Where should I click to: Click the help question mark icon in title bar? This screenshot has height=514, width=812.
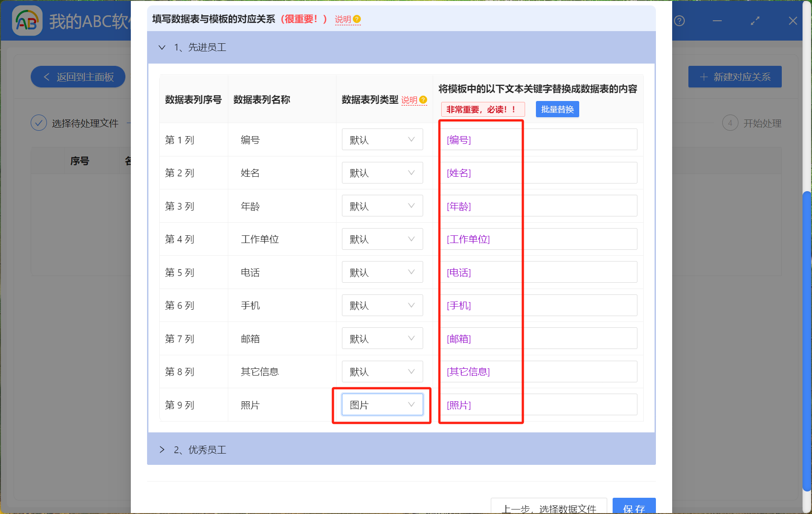679,21
